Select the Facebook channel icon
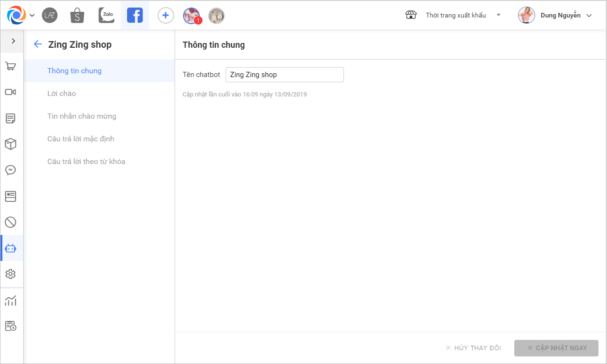The height and width of the screenshot is (364, 607). point(135,16)
